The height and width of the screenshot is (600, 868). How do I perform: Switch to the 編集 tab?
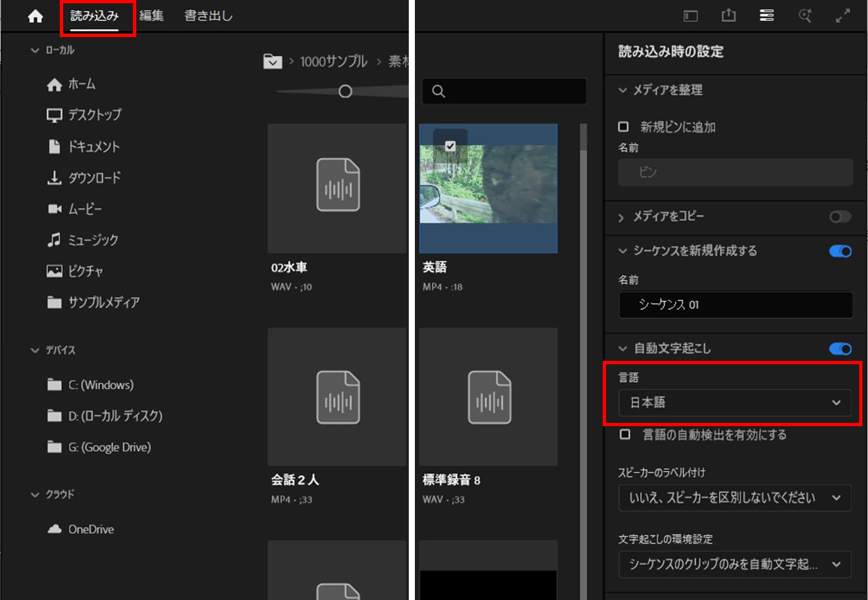pos(151,15)
